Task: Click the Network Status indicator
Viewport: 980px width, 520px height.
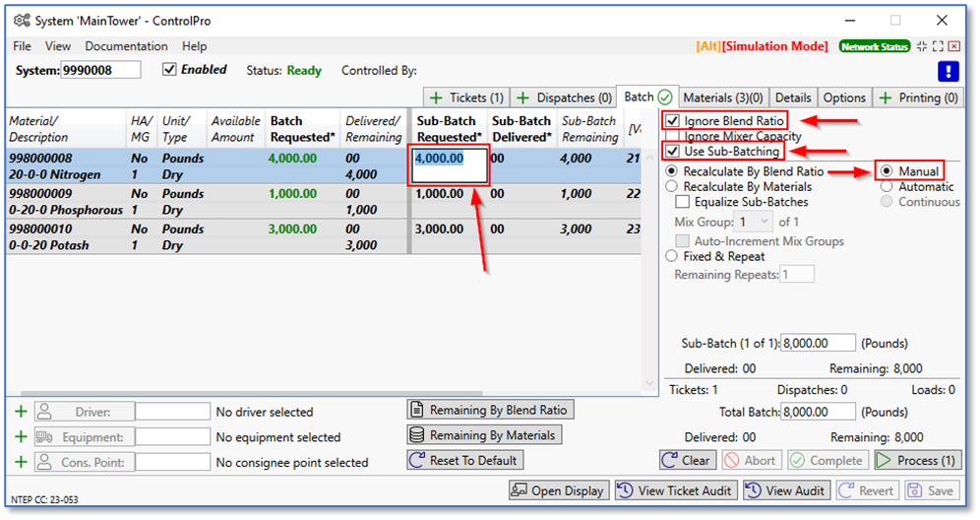Action: [x=874, y=46]
